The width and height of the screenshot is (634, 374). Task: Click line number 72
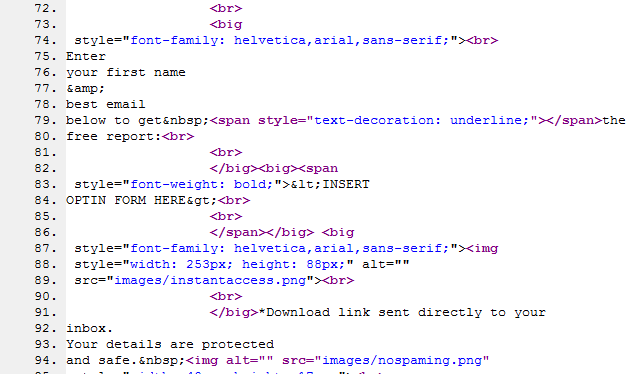coord(45,8)
